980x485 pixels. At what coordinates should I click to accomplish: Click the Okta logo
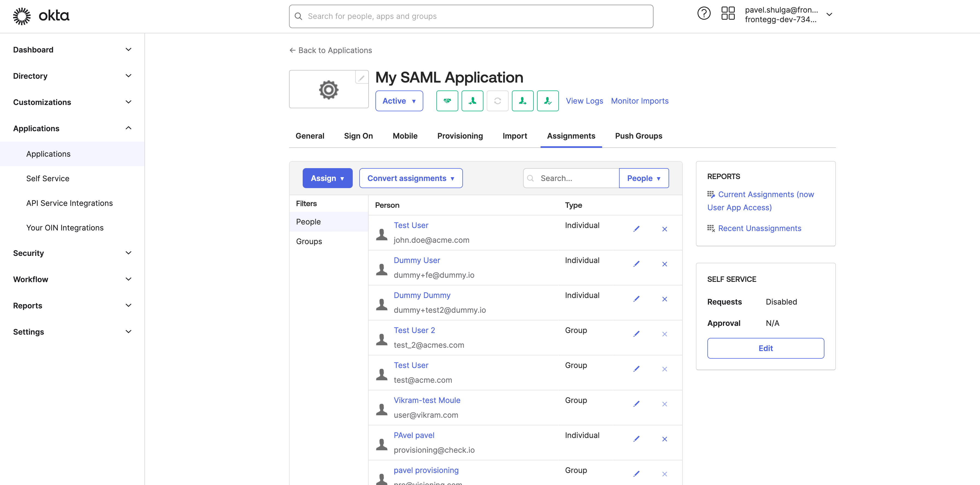(x=41, y=16)
